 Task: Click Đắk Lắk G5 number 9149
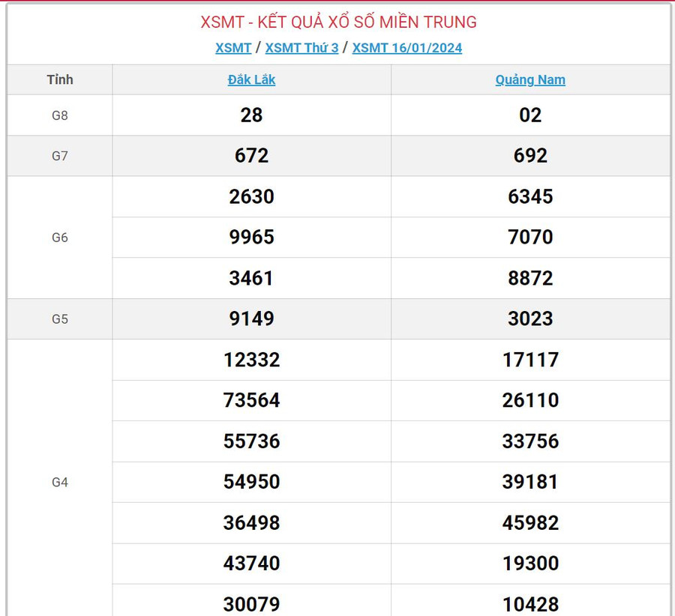(251, 319)
